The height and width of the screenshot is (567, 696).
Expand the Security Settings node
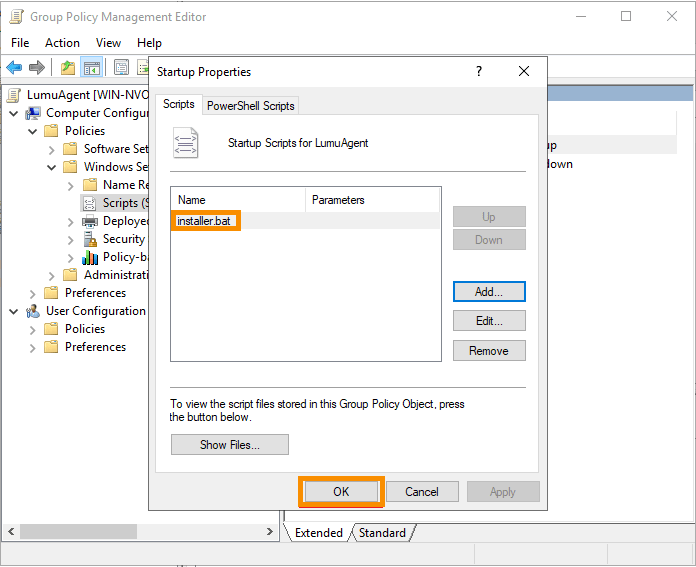71,240
